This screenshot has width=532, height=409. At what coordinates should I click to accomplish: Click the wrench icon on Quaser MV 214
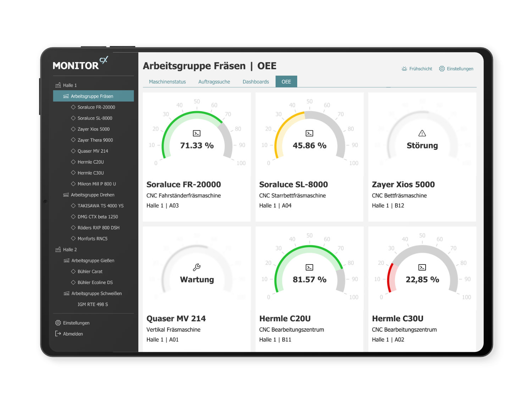197,267
